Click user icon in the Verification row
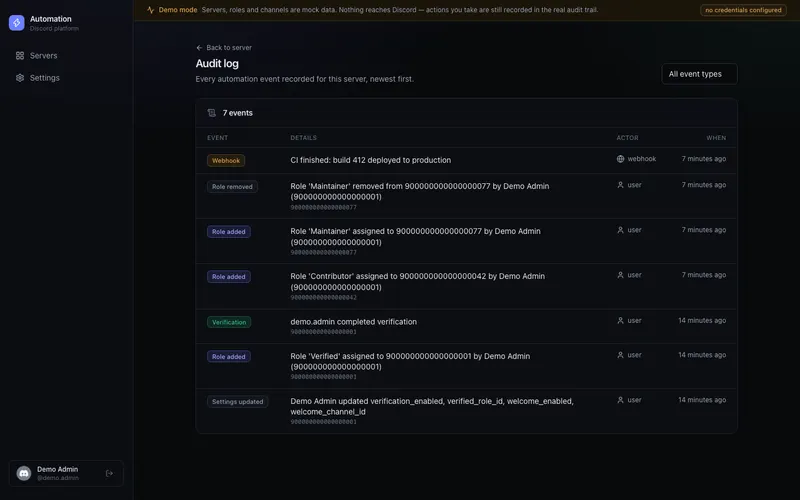Image resolution: width=800 pixels, height=500 pixels. click(620, 320)
